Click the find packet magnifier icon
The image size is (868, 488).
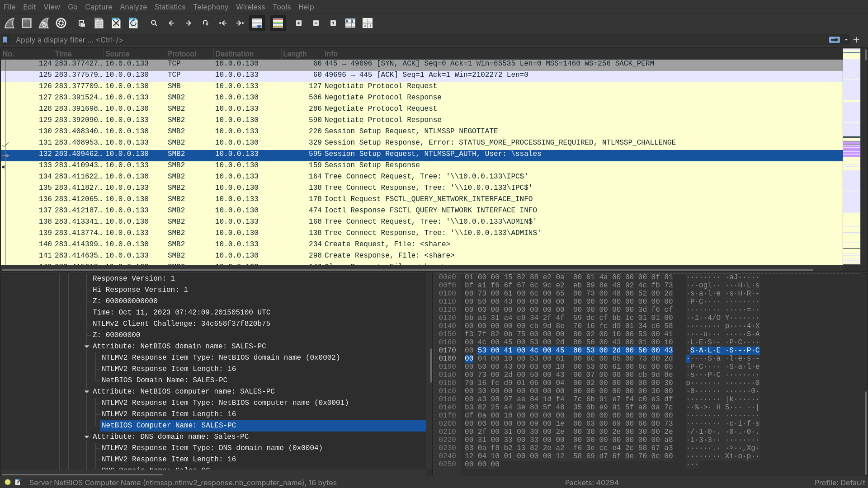coord(154,23)
